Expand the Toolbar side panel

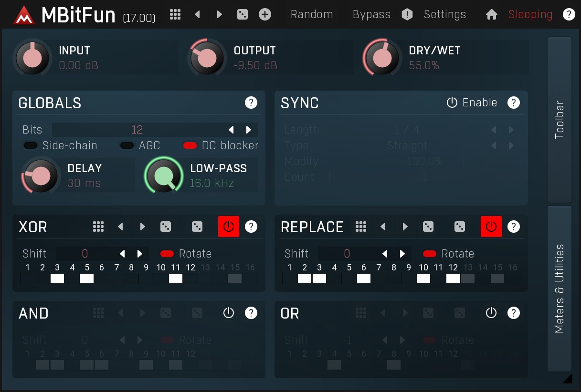coord(560,114)
